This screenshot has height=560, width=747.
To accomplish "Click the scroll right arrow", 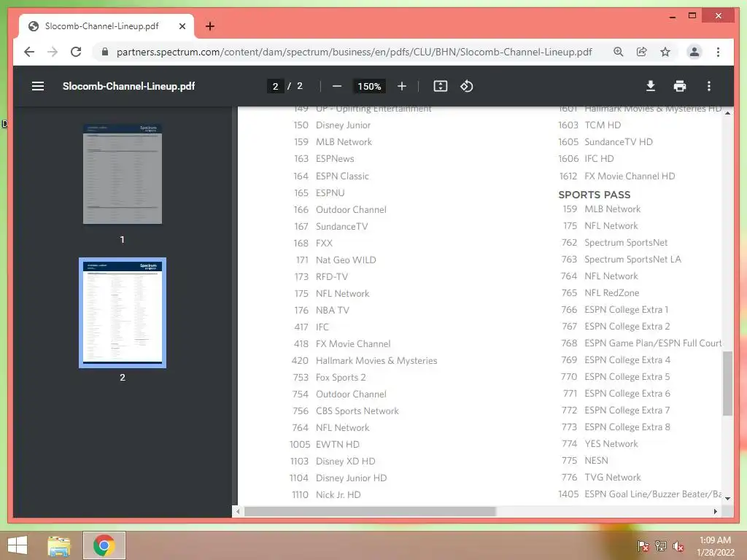I will [x=715, y=511].
